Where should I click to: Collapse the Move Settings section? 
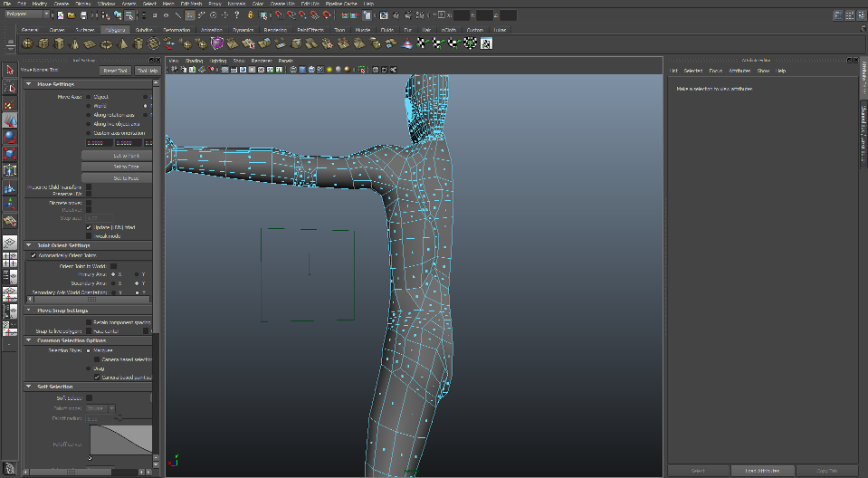pyautogui.click(x=30, y=84)
